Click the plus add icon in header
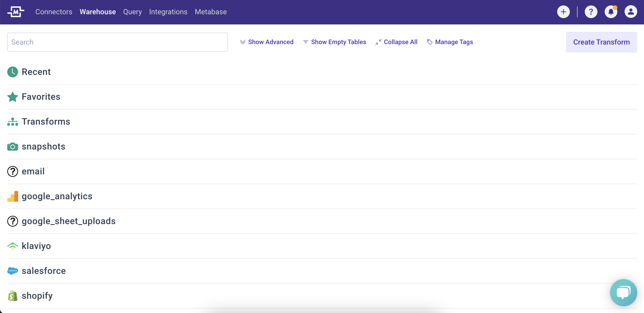Image resolution: width=644 pixels, height=313 pixels. (563, 12)
